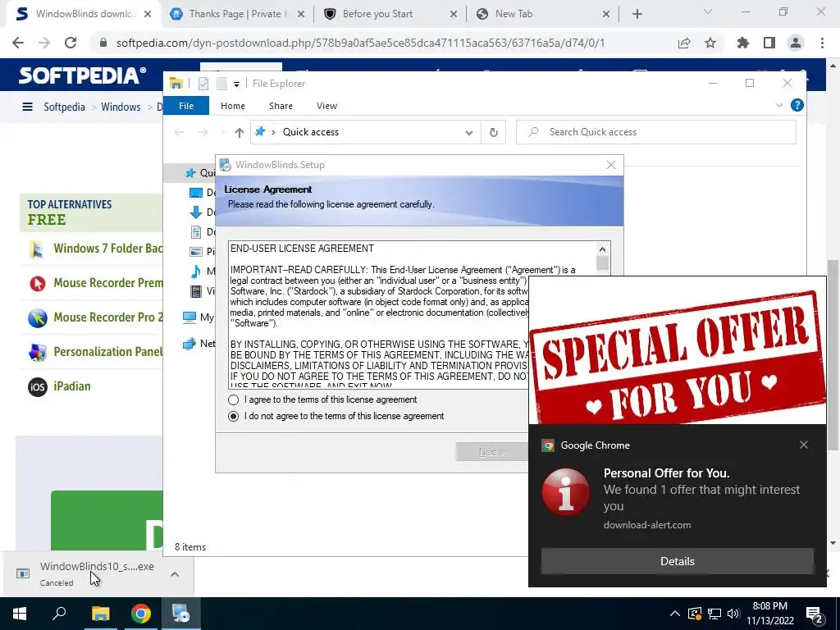
Task: Click the Search Quick access field
Action: click(x=655, y=132)
